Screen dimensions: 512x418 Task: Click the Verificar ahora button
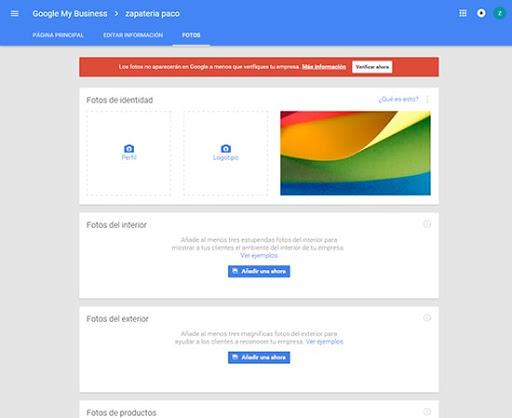coord(372,67)
